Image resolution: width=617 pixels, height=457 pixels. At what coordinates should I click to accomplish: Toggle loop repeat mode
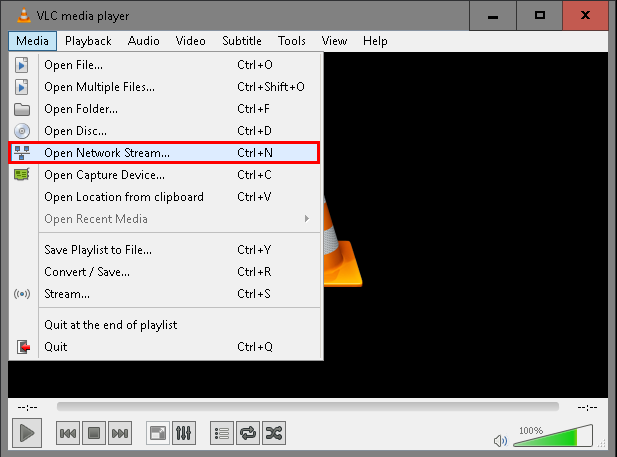248,433
